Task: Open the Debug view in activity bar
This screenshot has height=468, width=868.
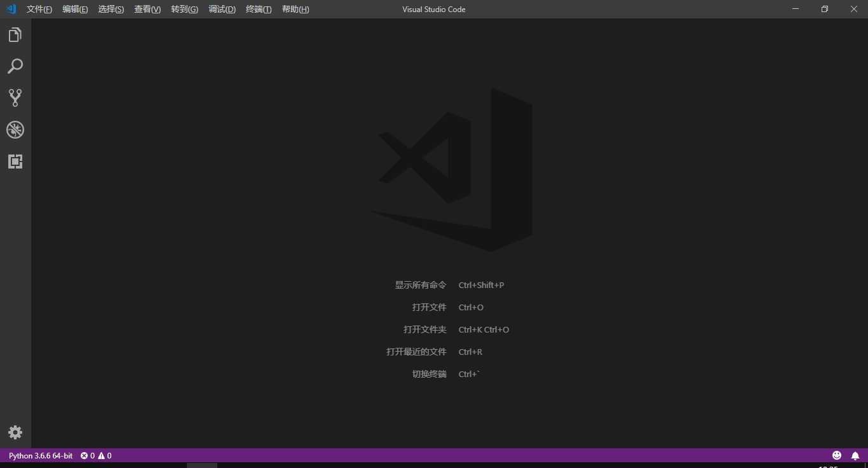Action: click(15, 130)
